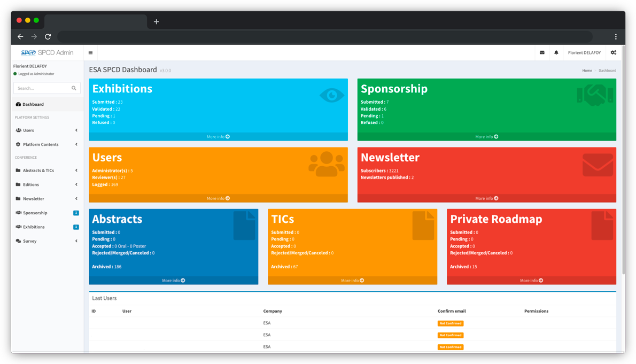Click More info on Private Roadmap card

tap(531, 281)
